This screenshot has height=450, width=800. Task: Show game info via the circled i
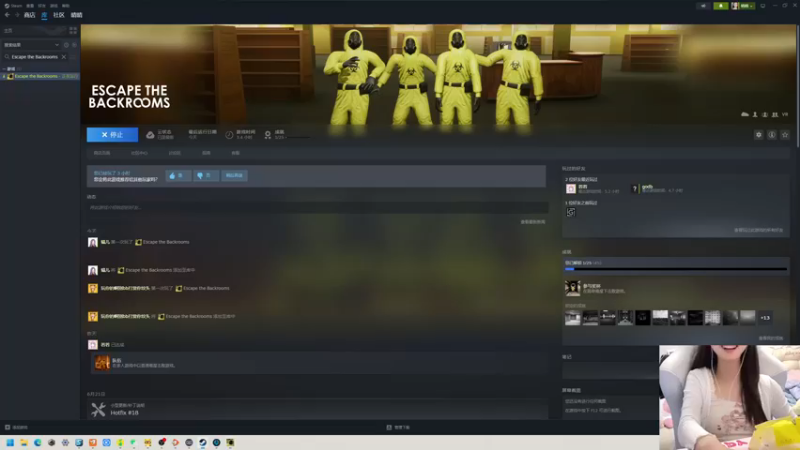pos(772,135)
